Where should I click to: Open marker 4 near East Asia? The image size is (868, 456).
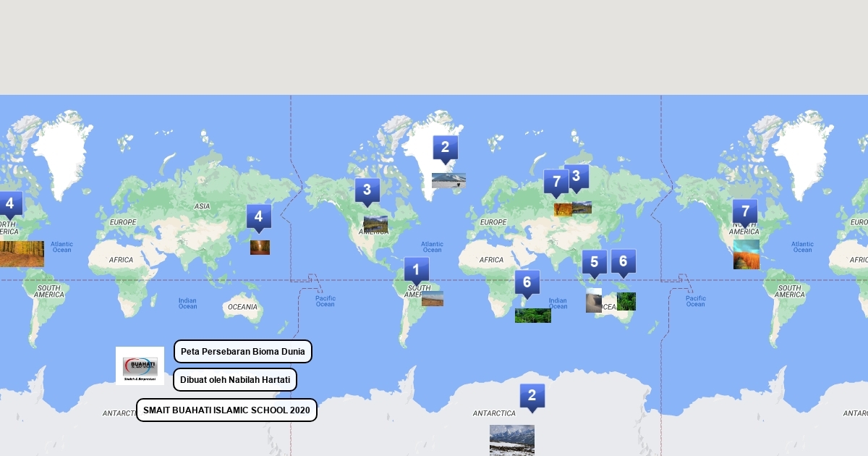(258, 216)
